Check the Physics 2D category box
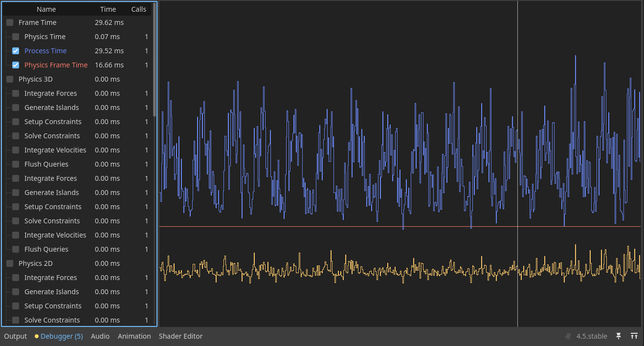Viewport: 644px width, 346px height. (x=10, y=263)
